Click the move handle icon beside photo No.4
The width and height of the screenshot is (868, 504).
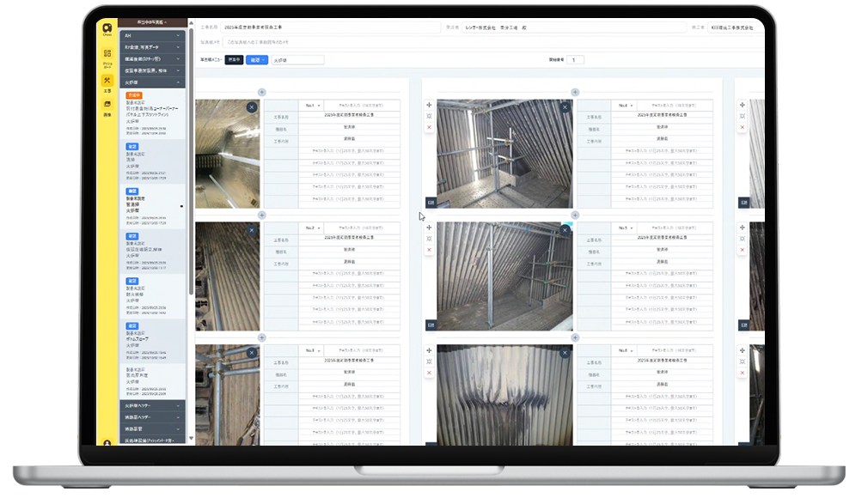tap(429, 105)
